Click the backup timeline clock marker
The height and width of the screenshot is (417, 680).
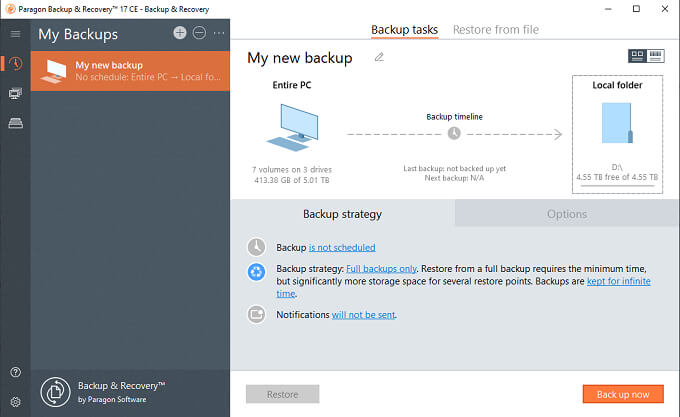[454, 133]
